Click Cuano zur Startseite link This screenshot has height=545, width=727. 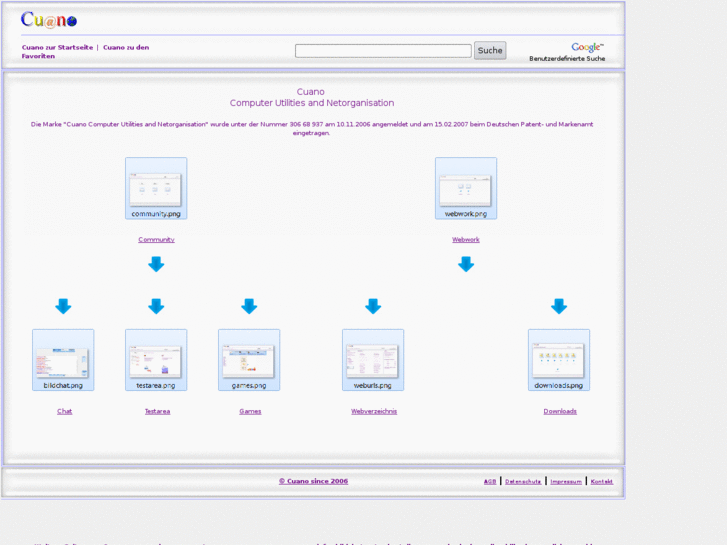[x=57, y=47]
